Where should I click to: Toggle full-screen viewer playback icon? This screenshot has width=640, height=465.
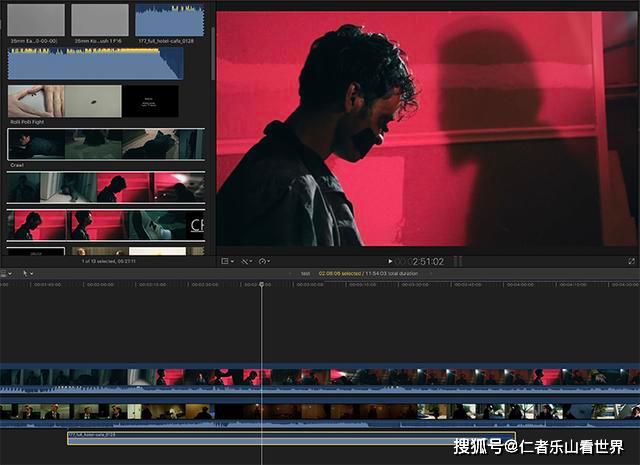click(x=631, y=261)
